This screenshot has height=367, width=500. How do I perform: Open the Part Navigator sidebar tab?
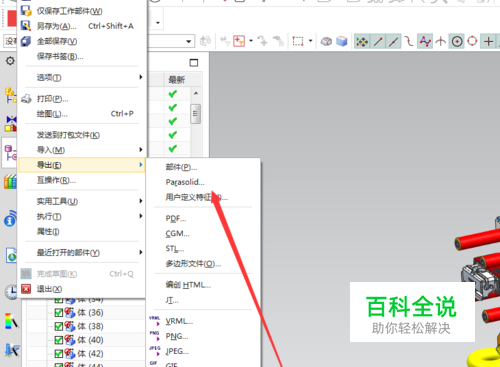coord(10,153)
